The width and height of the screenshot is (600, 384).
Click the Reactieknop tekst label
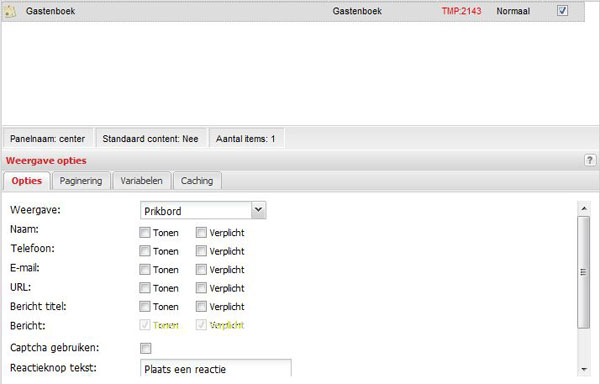(x=53, y=368)
